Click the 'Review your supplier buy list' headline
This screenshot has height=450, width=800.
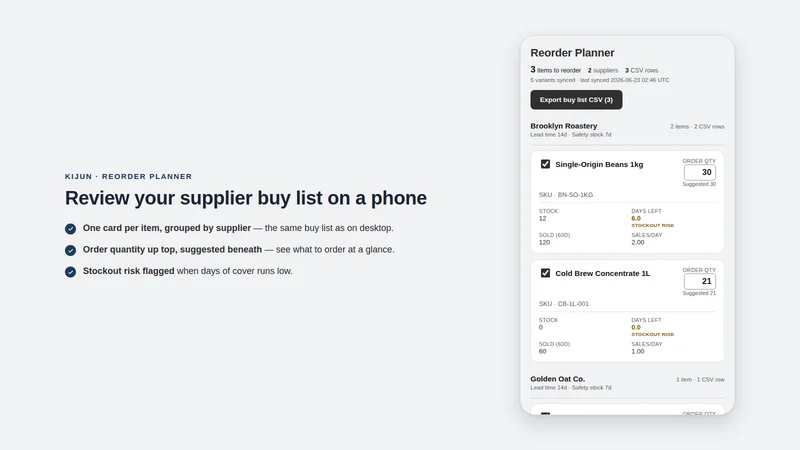pyautogui.click(x=245, y=198)
